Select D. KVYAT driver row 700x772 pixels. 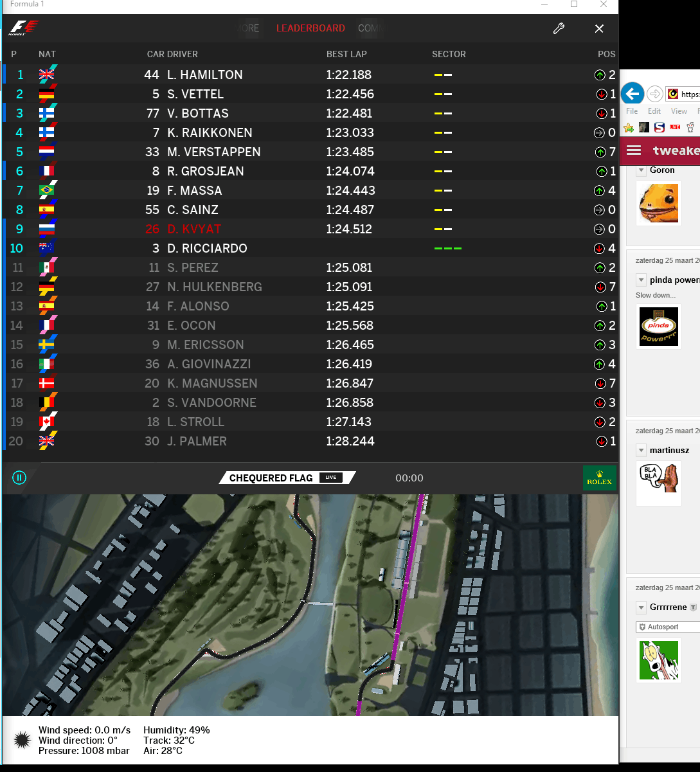tap(310, 229)
